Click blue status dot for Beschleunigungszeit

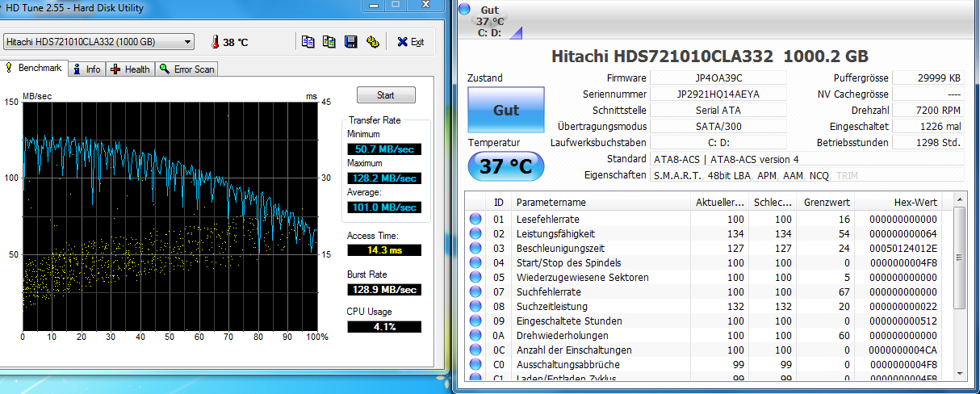(x=475, y=248)
